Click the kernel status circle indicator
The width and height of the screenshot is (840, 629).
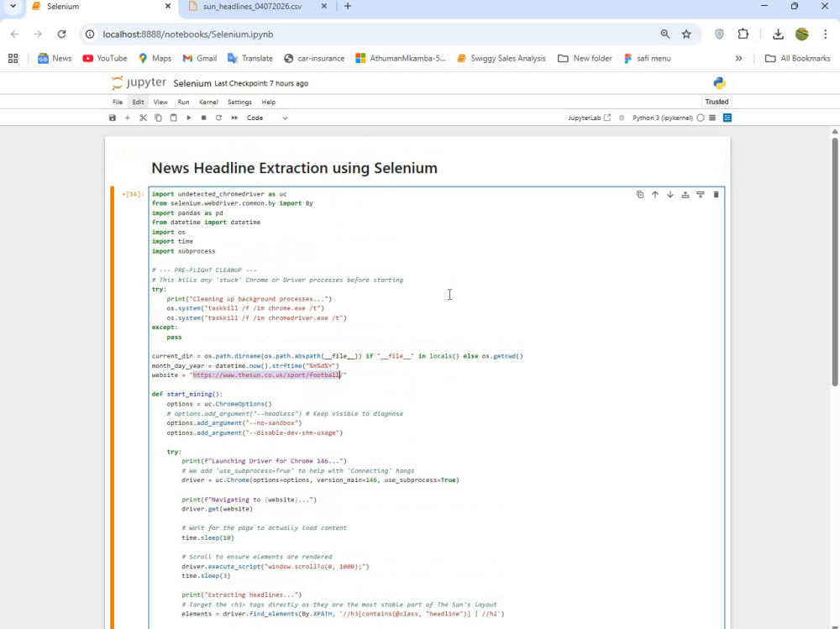[x=701, y=118]
